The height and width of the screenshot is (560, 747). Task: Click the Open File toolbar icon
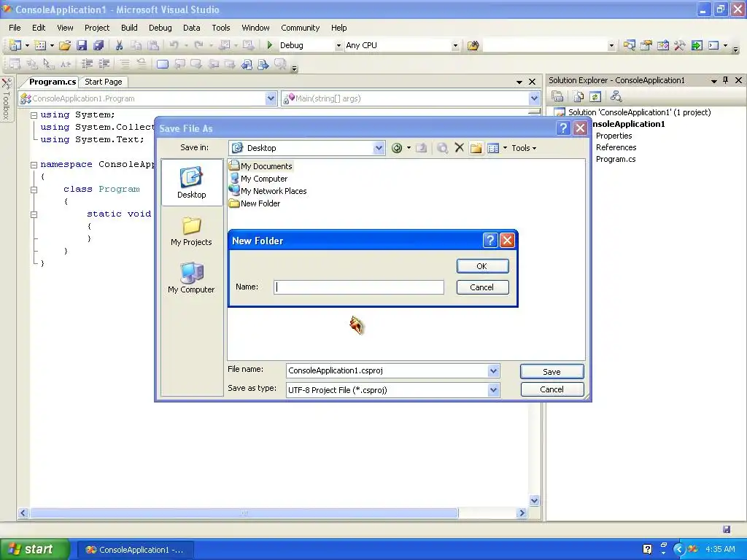click(65, 45)
